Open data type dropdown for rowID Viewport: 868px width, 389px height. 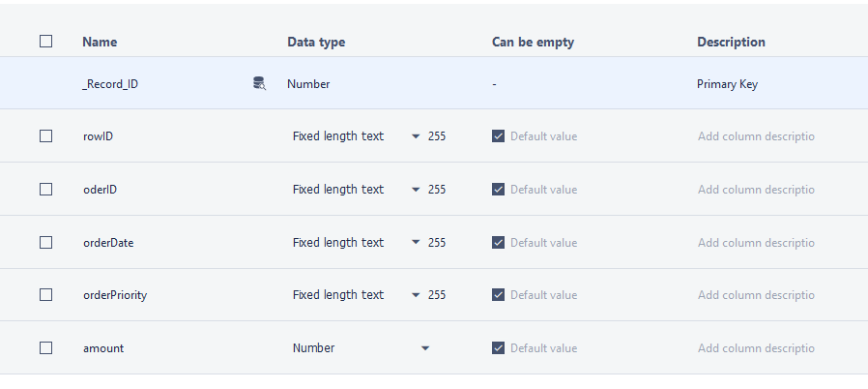click(x=416, y=136)
